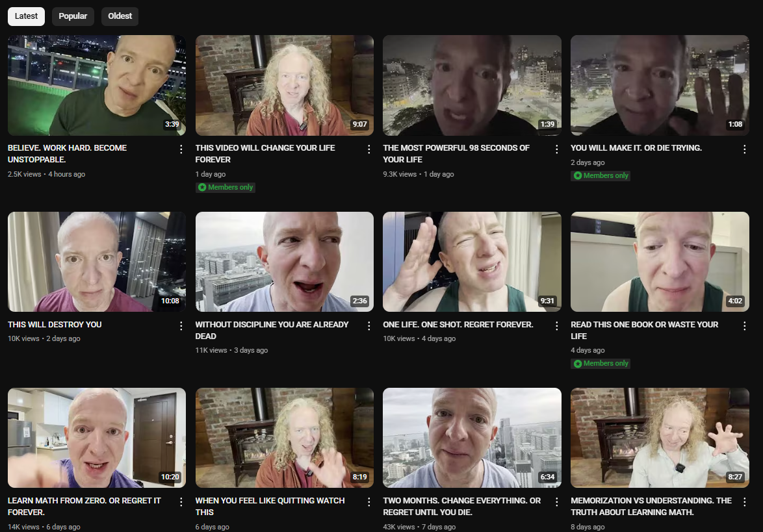Open options menu for MOST POWERFUL 98 SECONDS video
Viewport: 763px width, 532px height.
pos(557,149)
